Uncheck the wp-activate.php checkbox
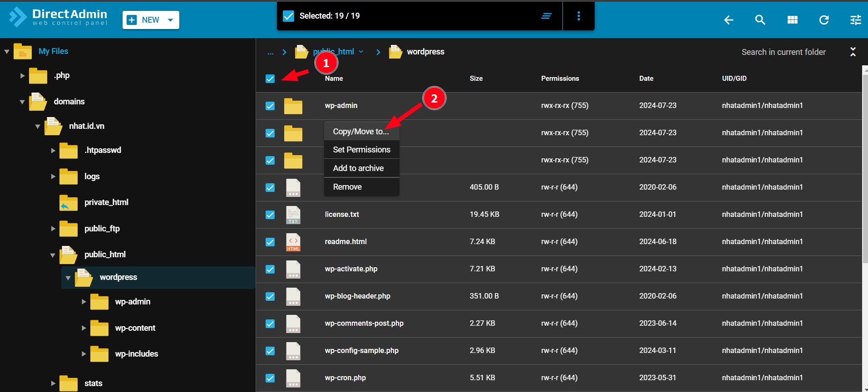The height and width of the screenshot is (392, 868). point(270,269)
